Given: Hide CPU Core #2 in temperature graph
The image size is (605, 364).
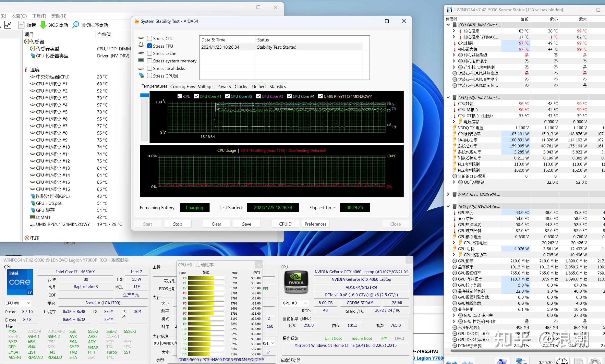Looking at the screenshot, I should tap(227, 96).
